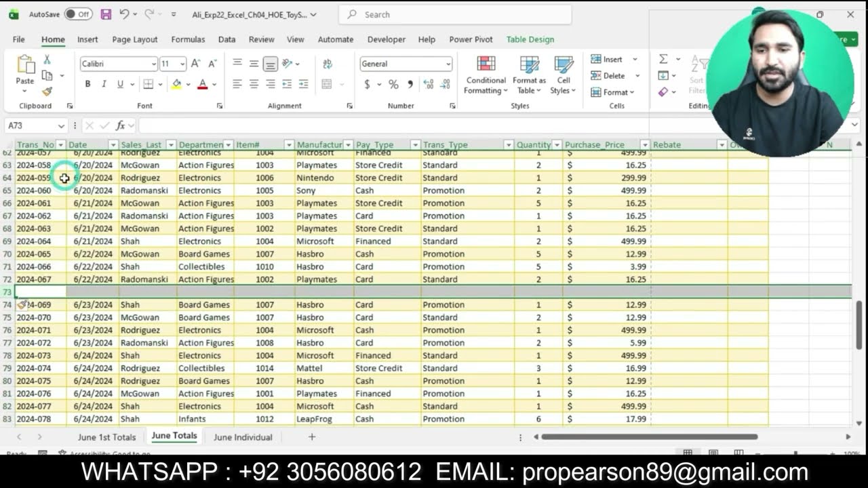Open the Conditional Formatting menu
This screenshot has height=488, width=868.
tap(486, 75)
